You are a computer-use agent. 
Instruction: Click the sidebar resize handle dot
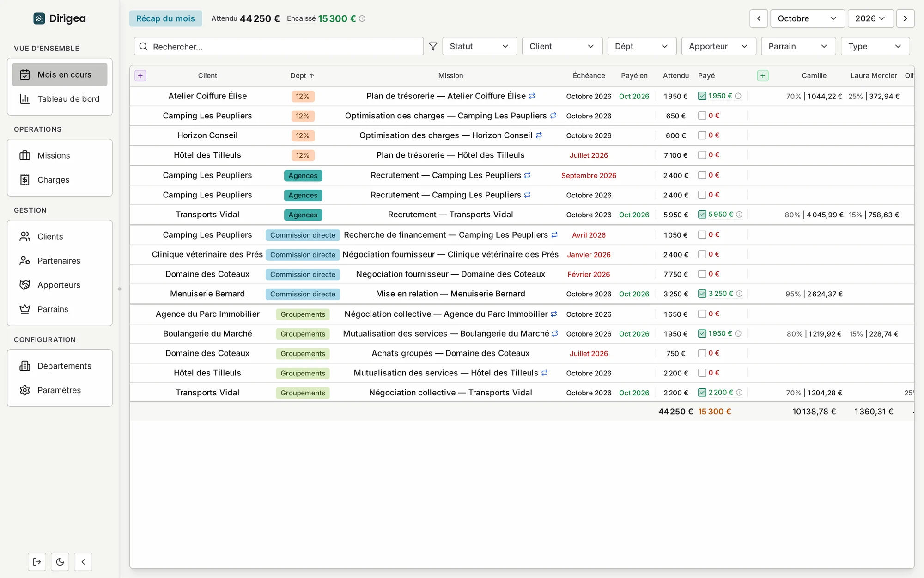120,289
